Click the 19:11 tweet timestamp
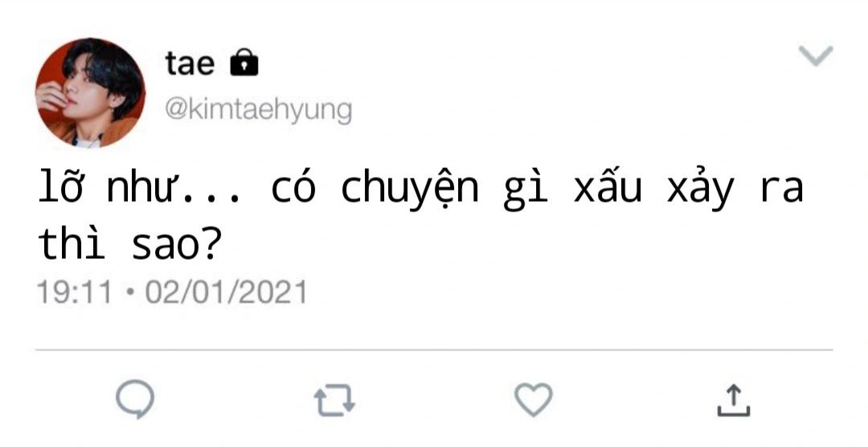Image resolution: width=868 pixels, height=447 pixels. [x=74, y=292]
